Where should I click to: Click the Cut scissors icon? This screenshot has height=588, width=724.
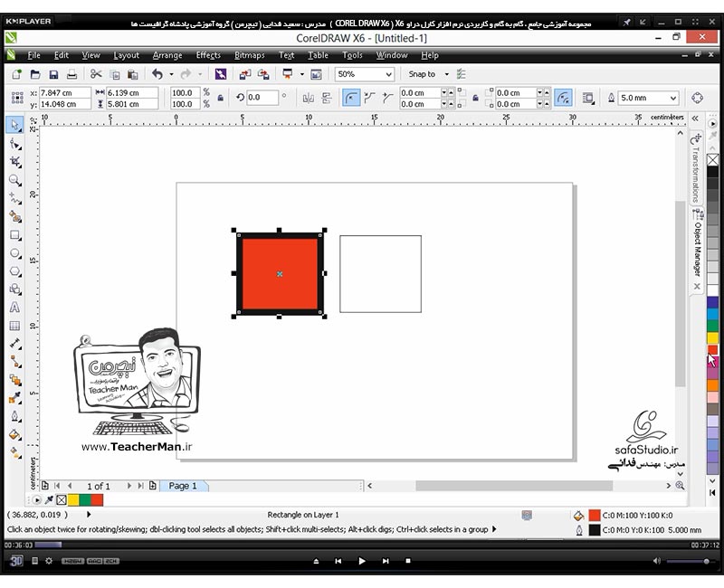(96, 74)
